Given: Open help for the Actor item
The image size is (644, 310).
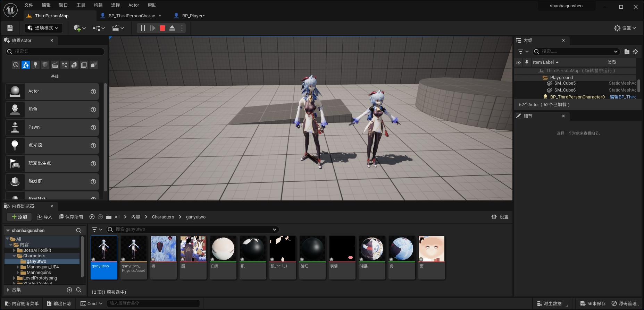Looking at the screenshot, I should click(x=93, y=92).
